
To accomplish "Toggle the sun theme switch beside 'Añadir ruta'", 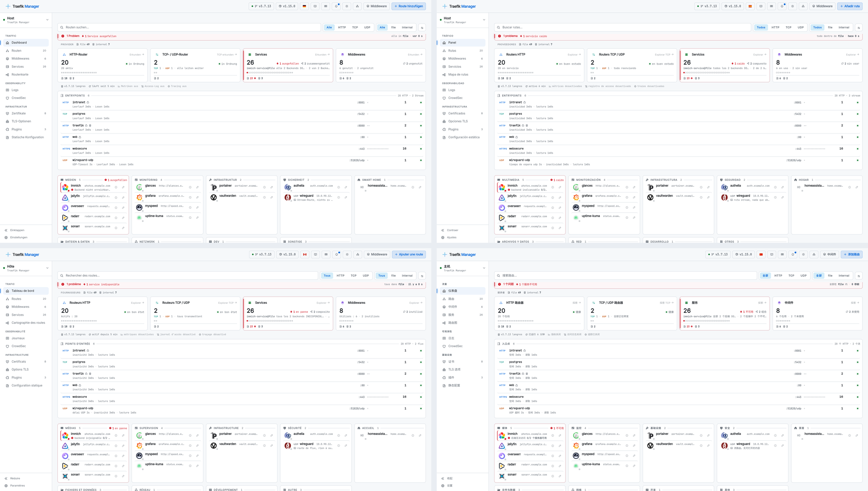I will [793, 6].
